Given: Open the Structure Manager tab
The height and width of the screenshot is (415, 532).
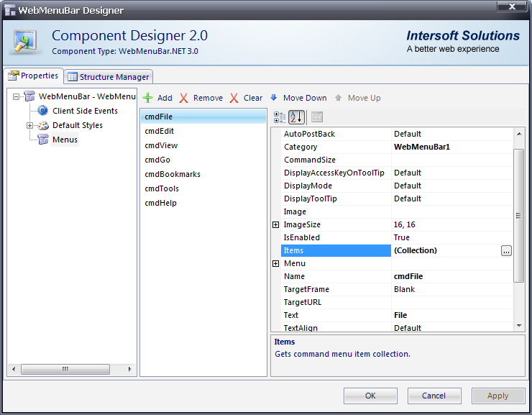Looking at the screenshot, I should [x=108, y=77].
